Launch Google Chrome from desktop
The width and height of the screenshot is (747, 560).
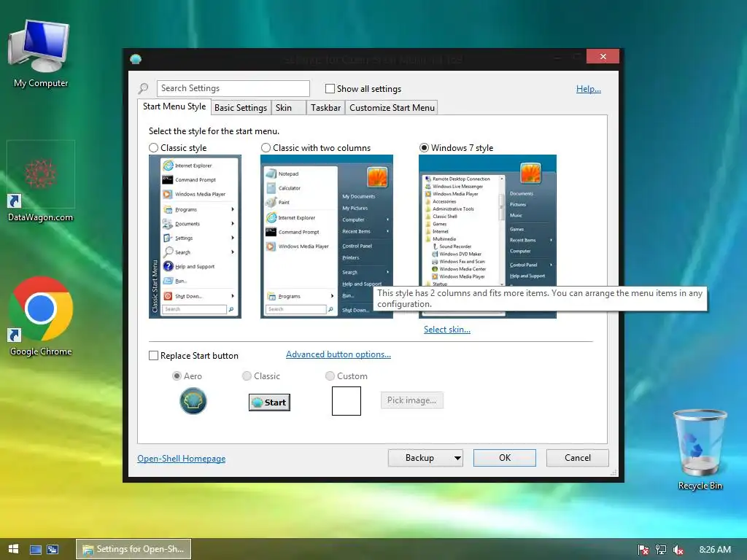(x=41, y=316)
